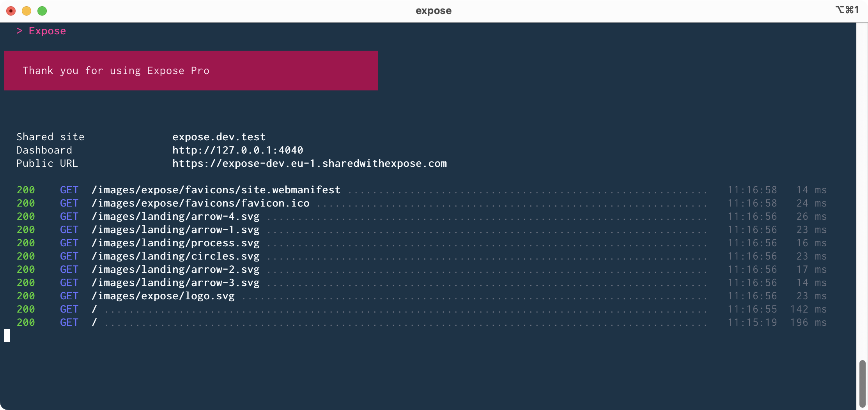Click the 200 status of process.svg request
Screen dimensions: 868x410
(26, 243)
